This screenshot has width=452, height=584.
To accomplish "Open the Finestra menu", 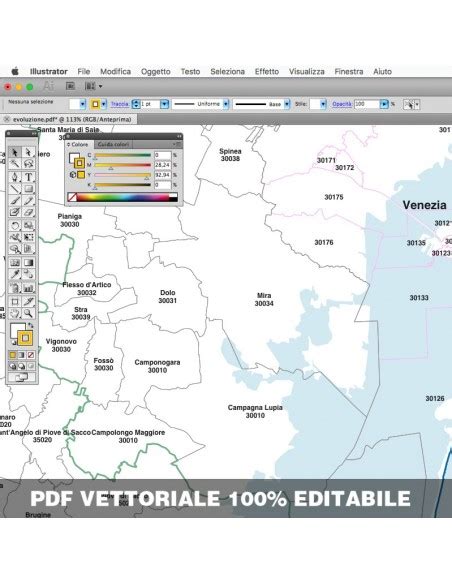I will [x=349, y=72].
